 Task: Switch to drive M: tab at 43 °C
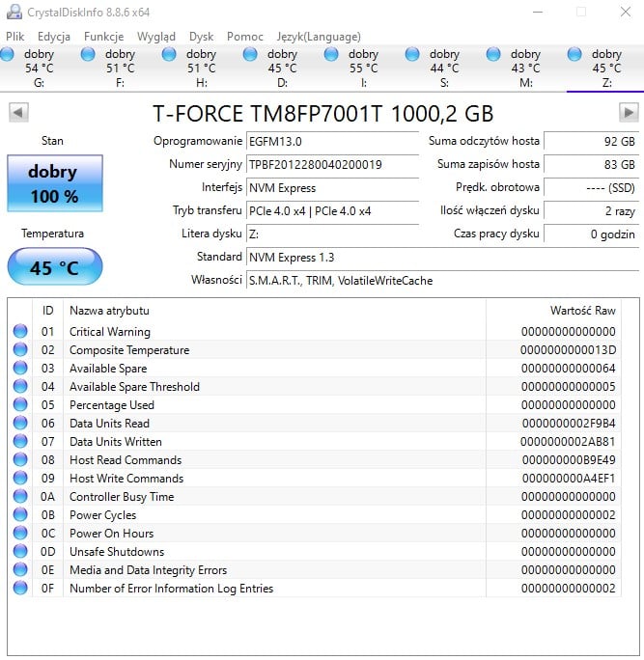(525, 68)
